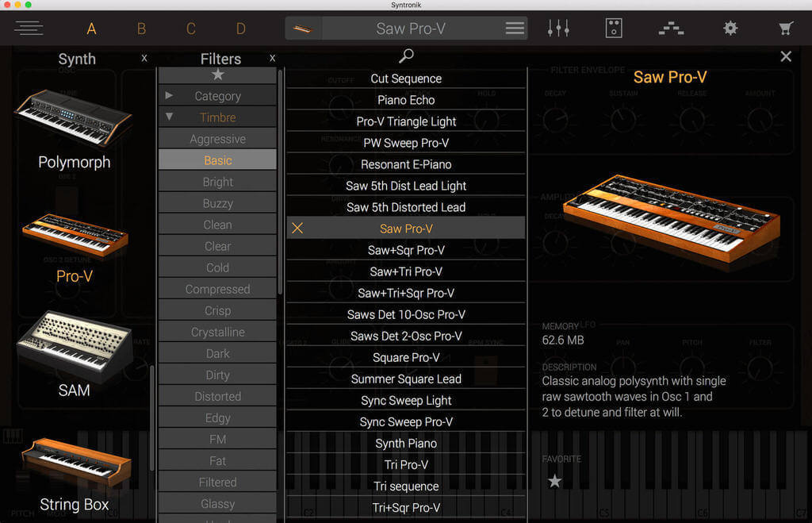
Task: Load the Saw 5th Distorted Lead preset
Action: [406, 207]
